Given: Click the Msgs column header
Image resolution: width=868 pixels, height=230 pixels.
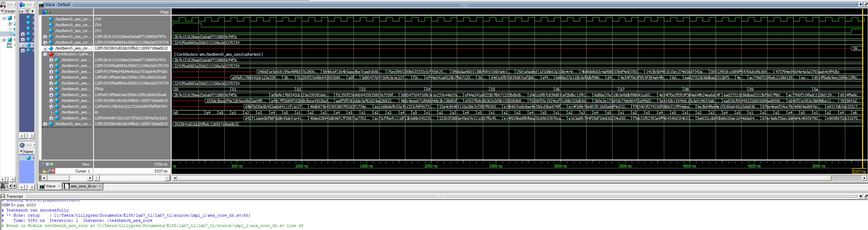Looking at the screenshot, I should click(x=164, y=12).
